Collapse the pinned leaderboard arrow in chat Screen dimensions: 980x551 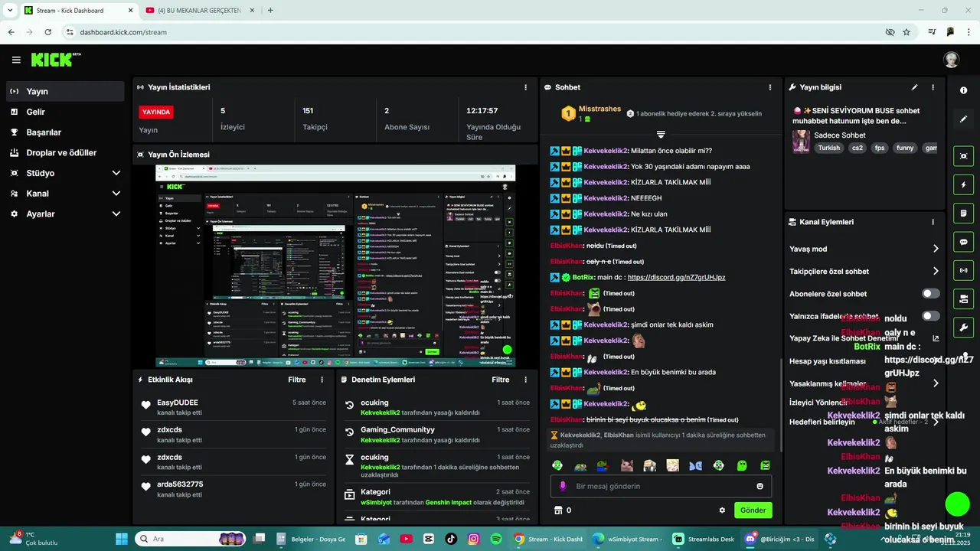coord(661,134)
